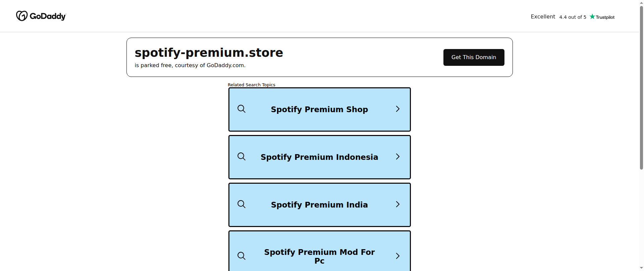Click the chevron arrow on Spotify Premium India
This screenshot has width=644, height=271.
[x=398, y=204]
